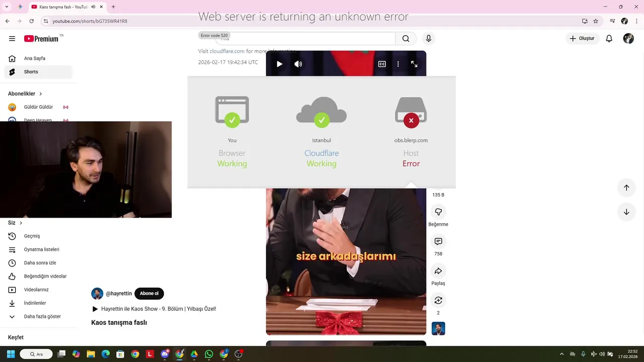
Task: Mute the tab via speaker icon
Action: point(93,7)
